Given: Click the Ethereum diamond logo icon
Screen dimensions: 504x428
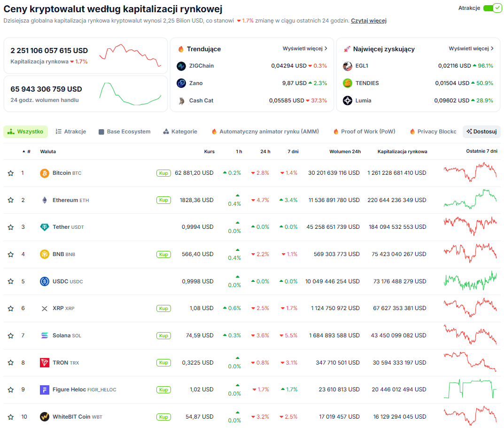Looking at the screenshot, I should [x=44, y=200].
